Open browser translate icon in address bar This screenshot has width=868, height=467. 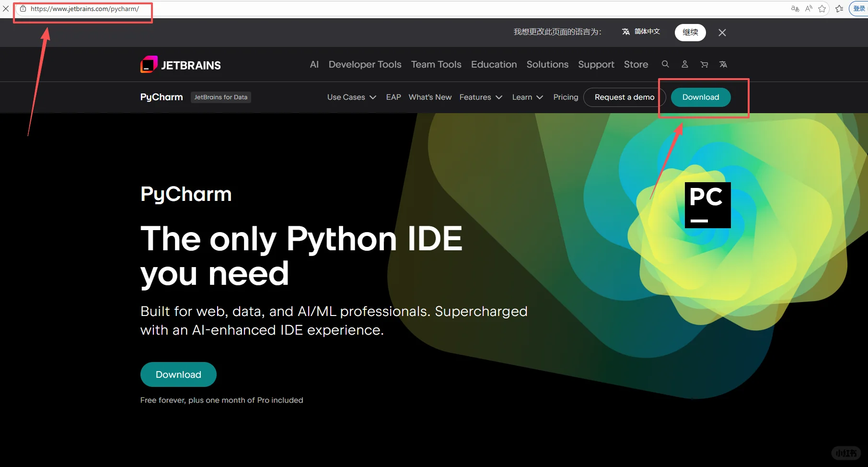click(795, 9)
